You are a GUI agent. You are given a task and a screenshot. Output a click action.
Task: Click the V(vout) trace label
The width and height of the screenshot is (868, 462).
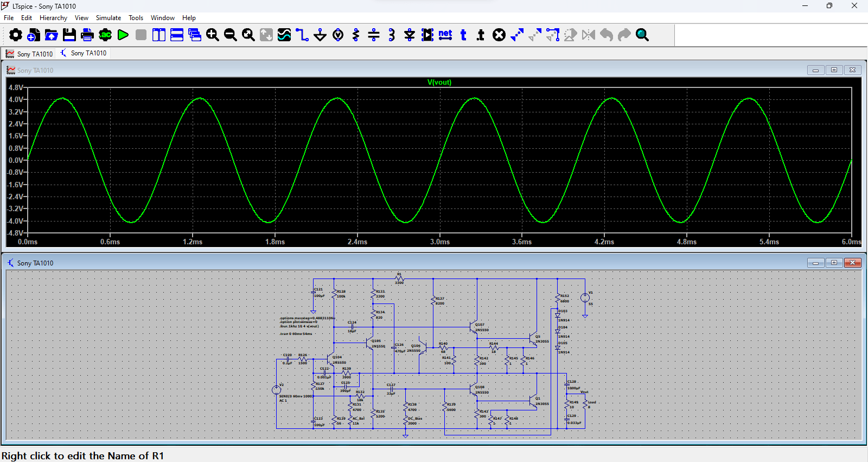pyautogui.click(x=439, y=83)
